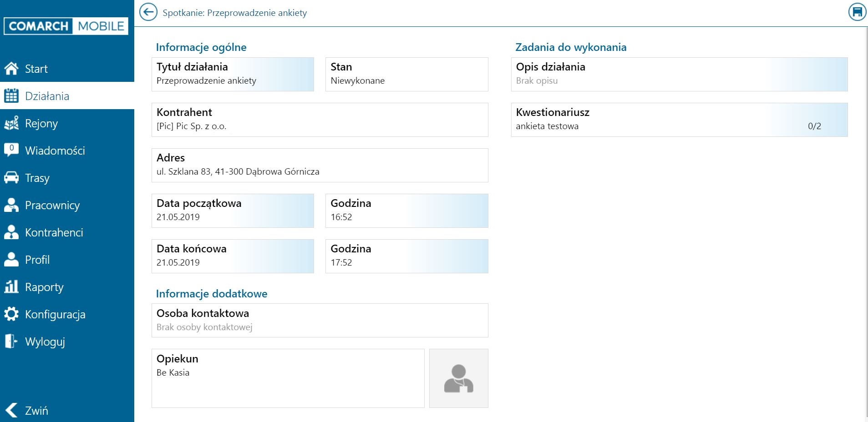Open Raporty from sidebar
The width and height of the screenshot is (868, 422).
tap(67, 287)
